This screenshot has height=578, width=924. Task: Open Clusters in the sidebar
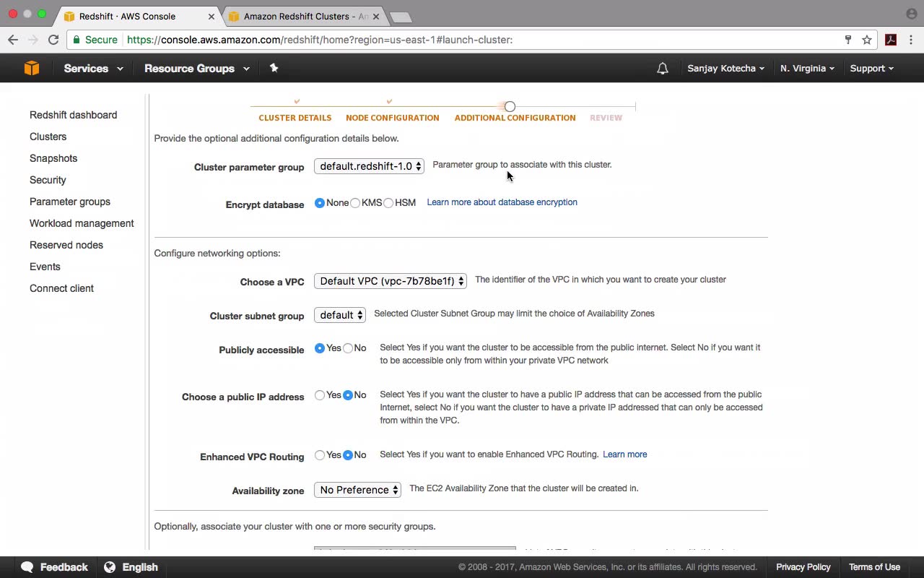click(48, 137)
